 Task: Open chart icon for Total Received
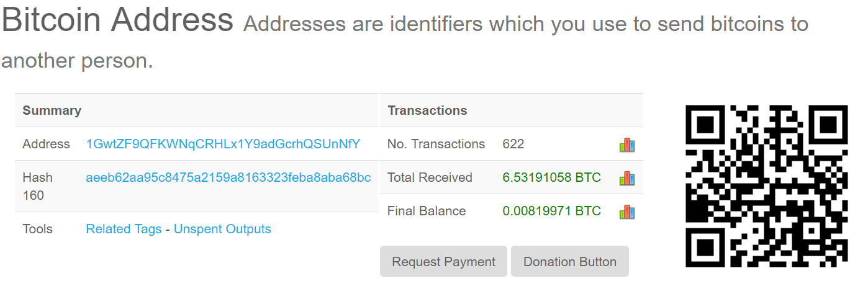click(x=626, y=179)
